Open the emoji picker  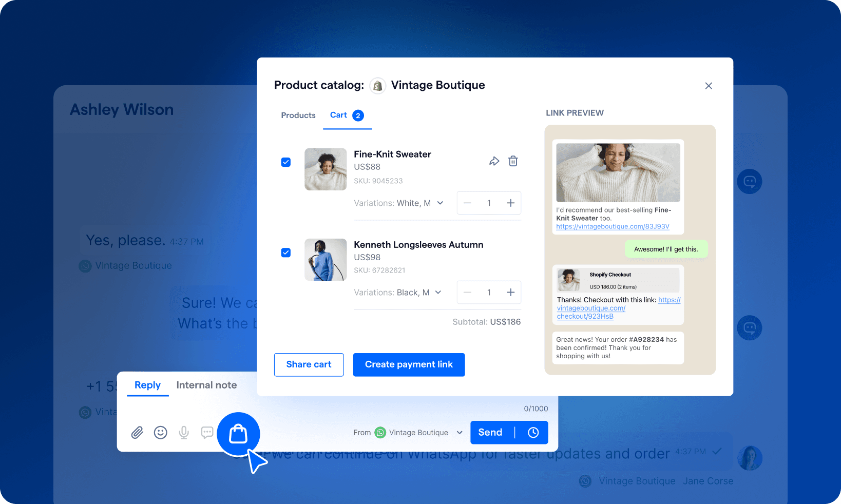click(160, 433)
